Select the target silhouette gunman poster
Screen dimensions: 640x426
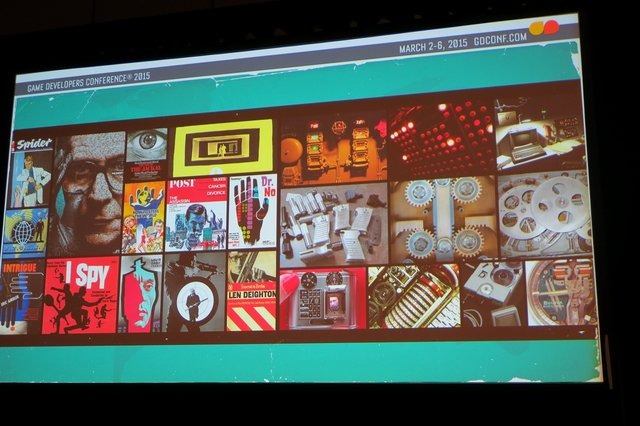pyautogui.click(x=194, y=292)
